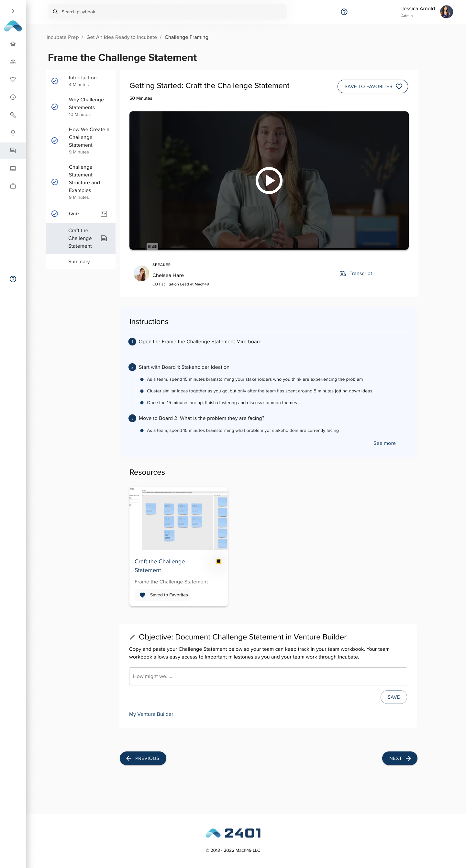Viewport: 466px width, 868px height.
Task: Click the Mach49 logo in sidebar
Action: pyautogui.click(x=13, y=26)
